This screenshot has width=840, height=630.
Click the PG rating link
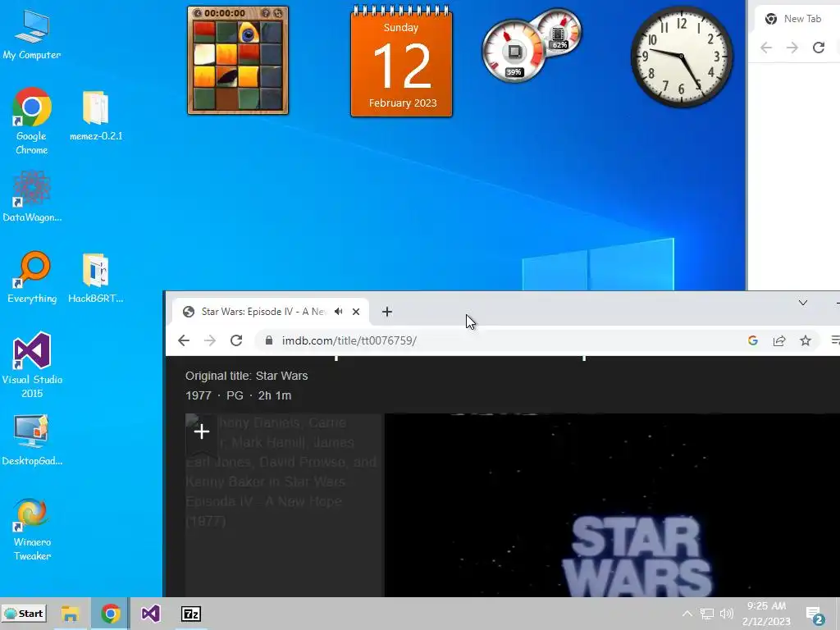(235, 395)
